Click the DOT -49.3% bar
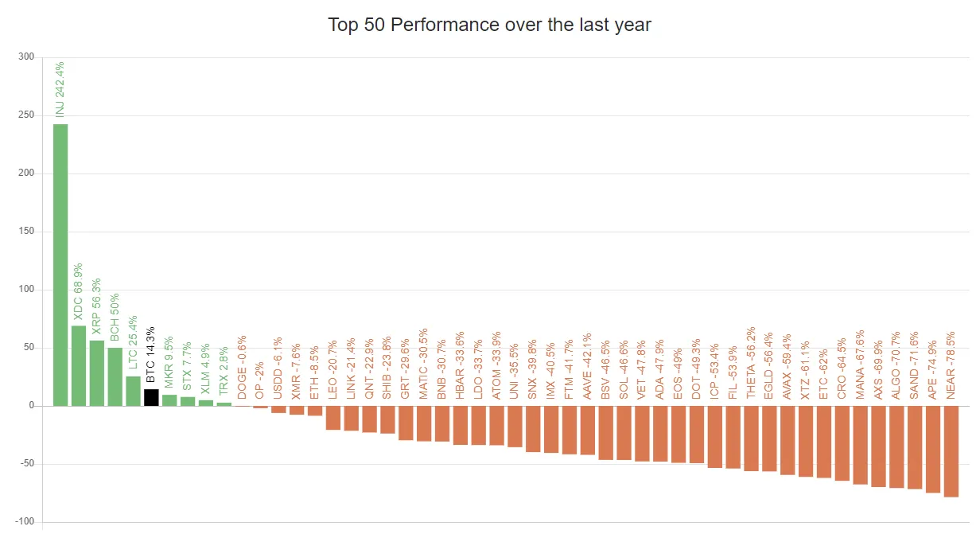This screenshot has height=538, width=980. point(697,435)
